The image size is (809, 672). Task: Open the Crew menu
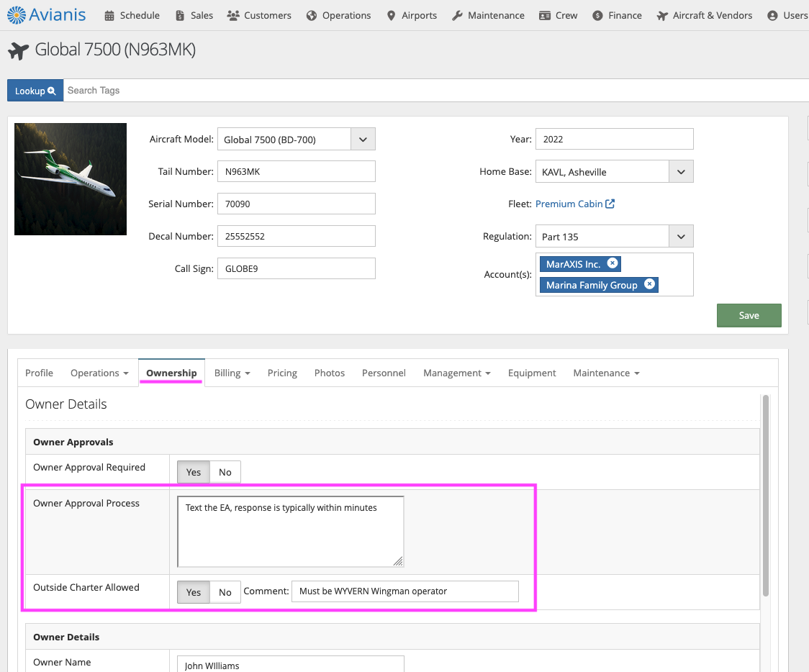click(559, 16)
